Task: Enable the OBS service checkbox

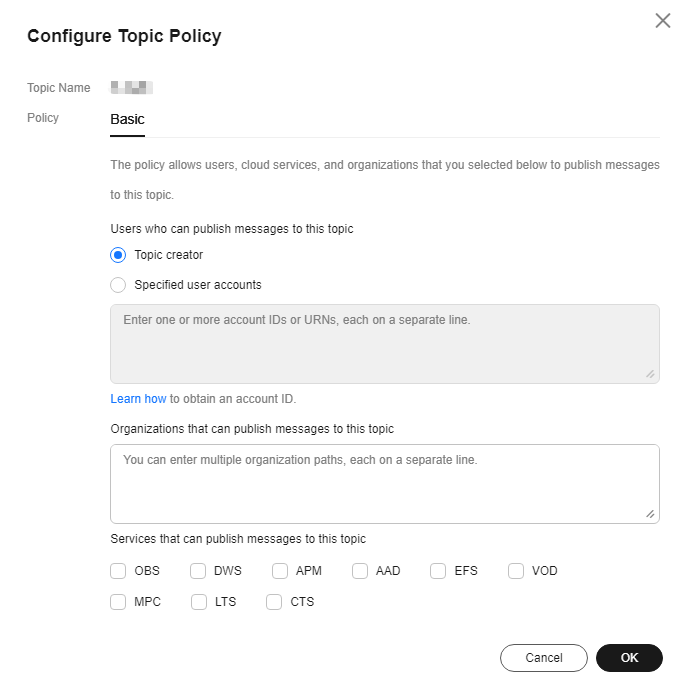Action: [118, 571]
